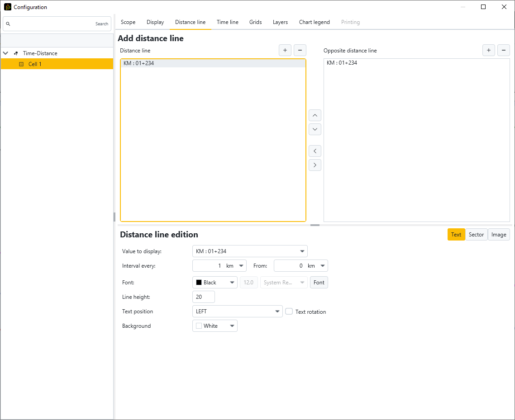
Task: Move distance line up with up arrow
Action: 315,115
